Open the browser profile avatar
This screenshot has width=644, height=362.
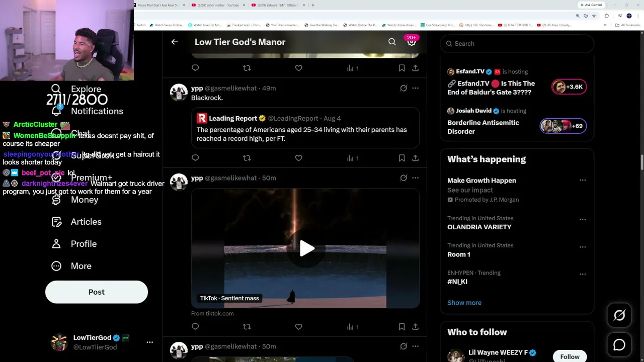coord(629,16)
